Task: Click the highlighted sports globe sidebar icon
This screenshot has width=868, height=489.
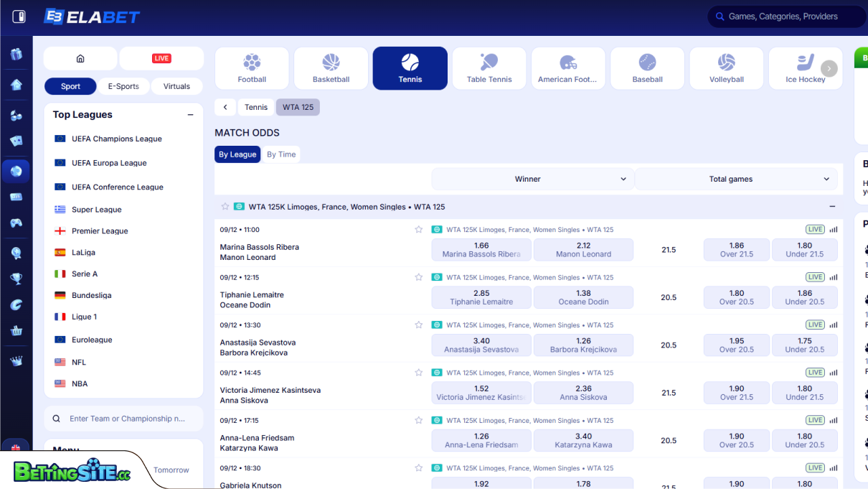Action: coord(16,171)
